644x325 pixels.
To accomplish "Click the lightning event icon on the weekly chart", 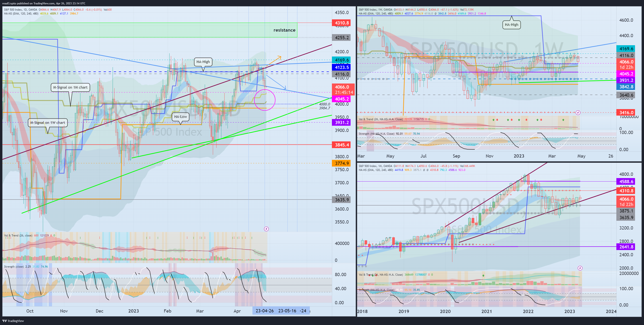I will coord(578,113).
